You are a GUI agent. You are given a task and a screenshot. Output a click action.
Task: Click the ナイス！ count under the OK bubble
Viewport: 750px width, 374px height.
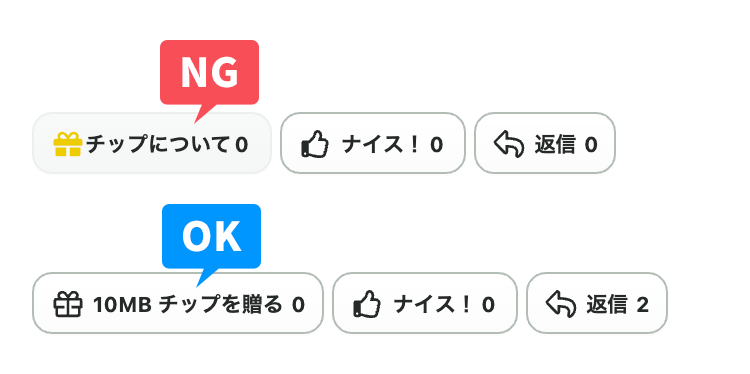[488, 305]
